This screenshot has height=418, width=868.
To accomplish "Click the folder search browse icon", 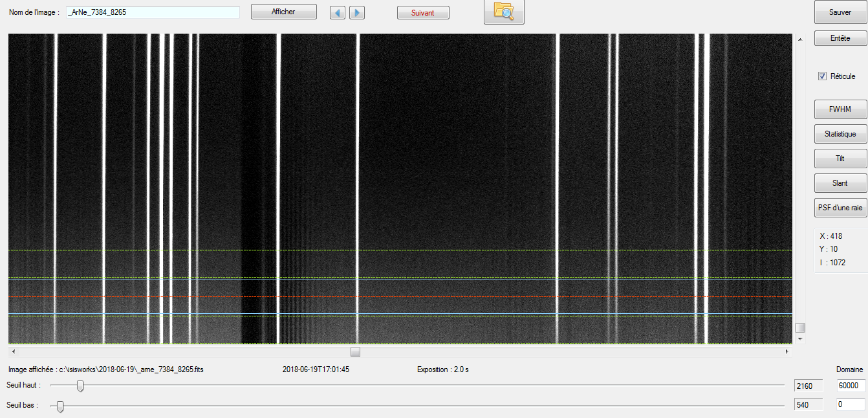I will coord(504,11).
